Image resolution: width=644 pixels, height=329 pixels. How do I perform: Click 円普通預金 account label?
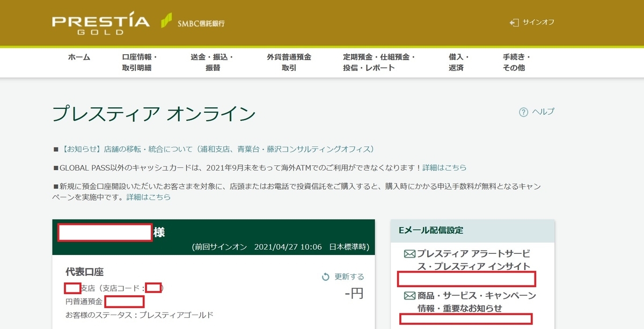(x=84, y=302)
